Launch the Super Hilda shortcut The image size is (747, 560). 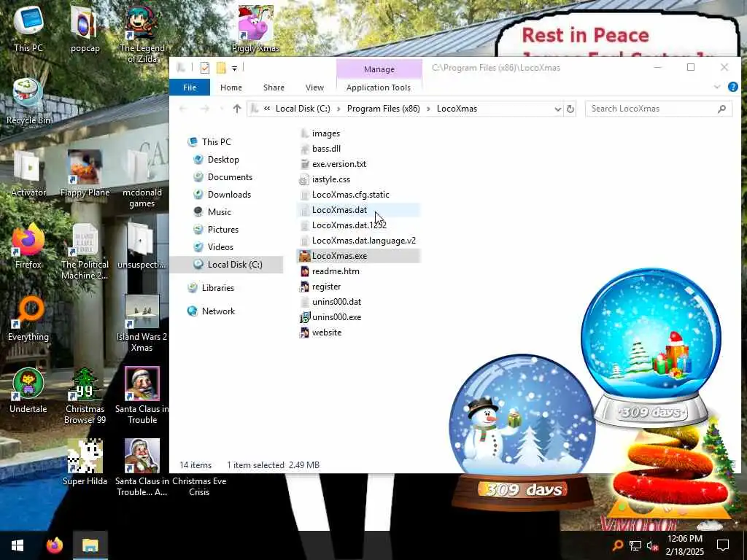pos(85,462)
